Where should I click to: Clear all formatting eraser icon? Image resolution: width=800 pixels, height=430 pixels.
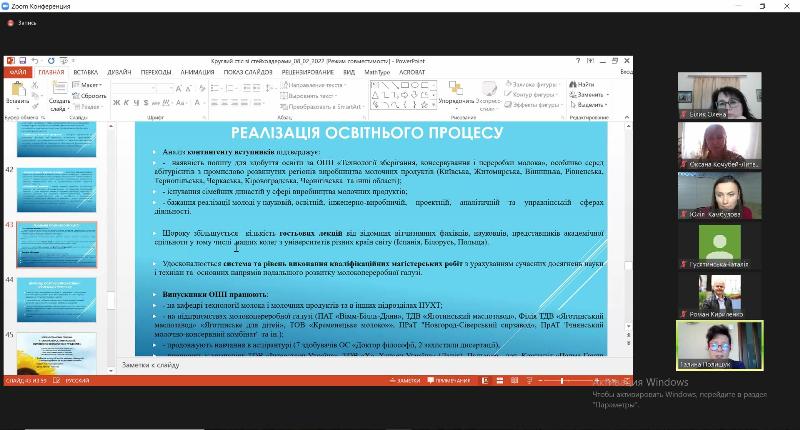pos(202,89)
